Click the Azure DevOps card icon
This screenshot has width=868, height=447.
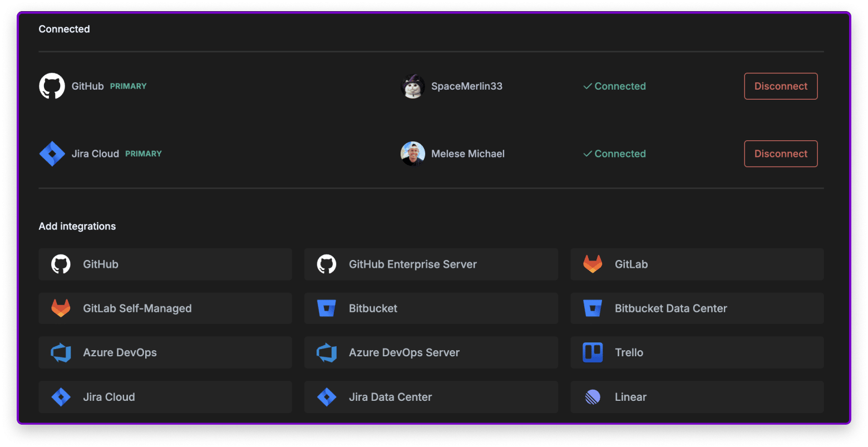click(x=61, y=352)
